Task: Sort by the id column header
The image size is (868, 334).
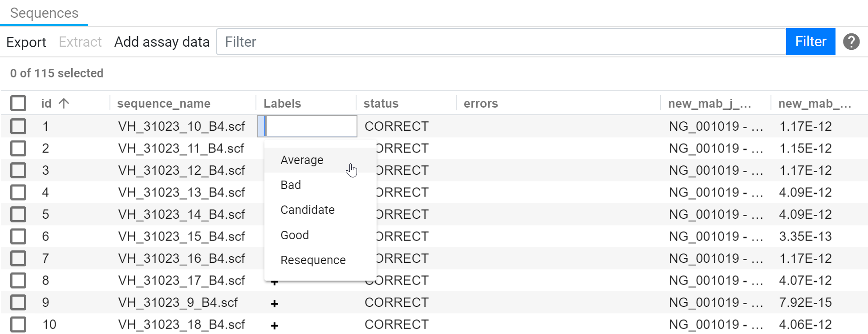Action: pos(46,103)
